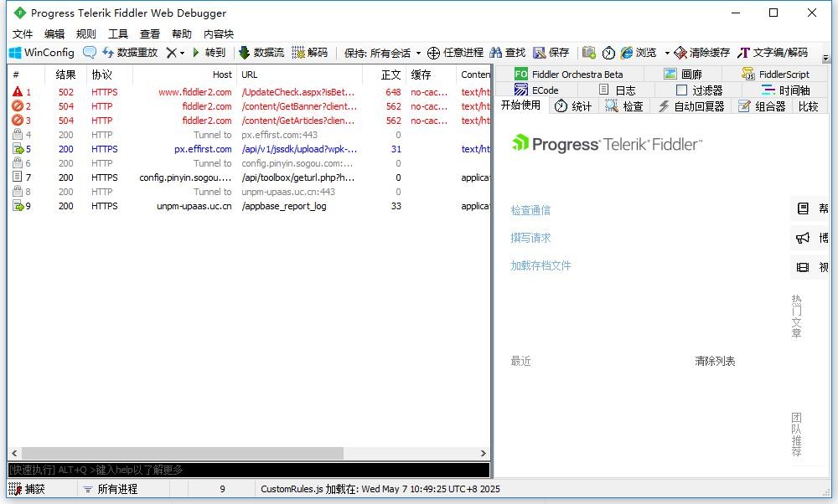The image size is (838, 504).
Task: Open the 内容块 menu
Action: [219, 34]
